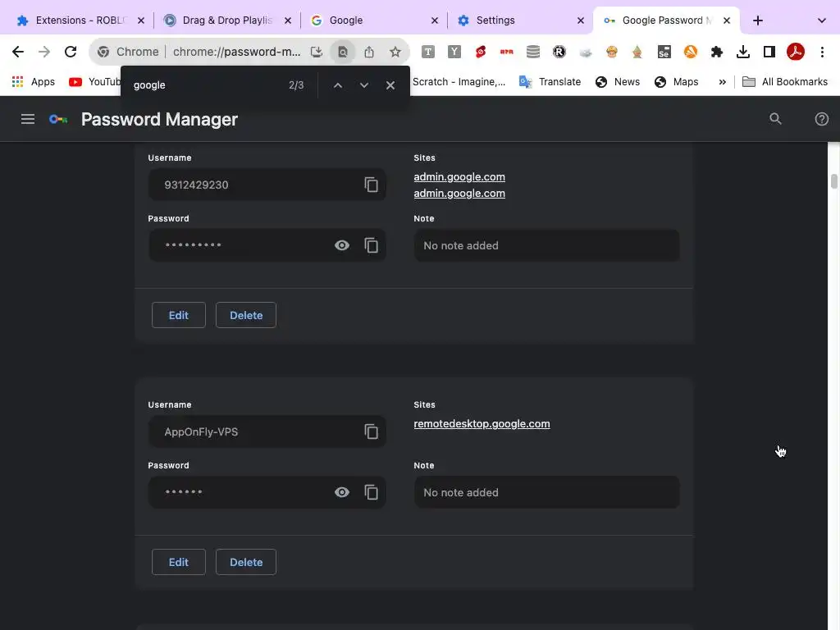840x630 pixels.
Task: Share this page icon
Action: pyautogui.click(x=368, y=52)
